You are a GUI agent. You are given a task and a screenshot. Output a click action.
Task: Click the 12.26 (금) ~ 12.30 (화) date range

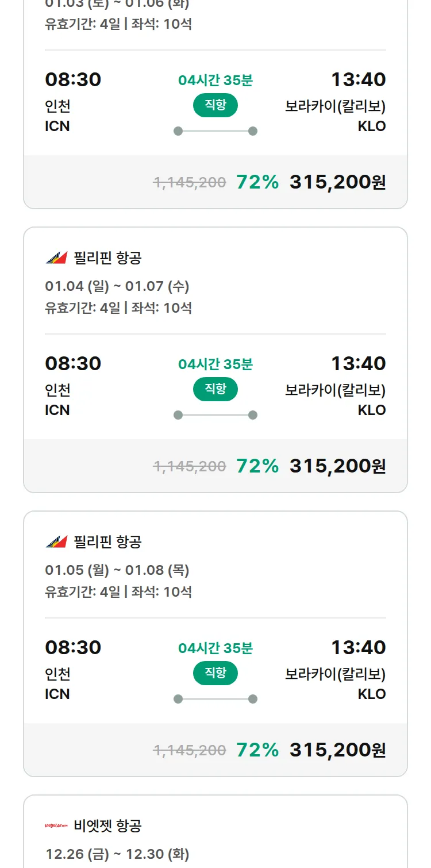point(117,854)
